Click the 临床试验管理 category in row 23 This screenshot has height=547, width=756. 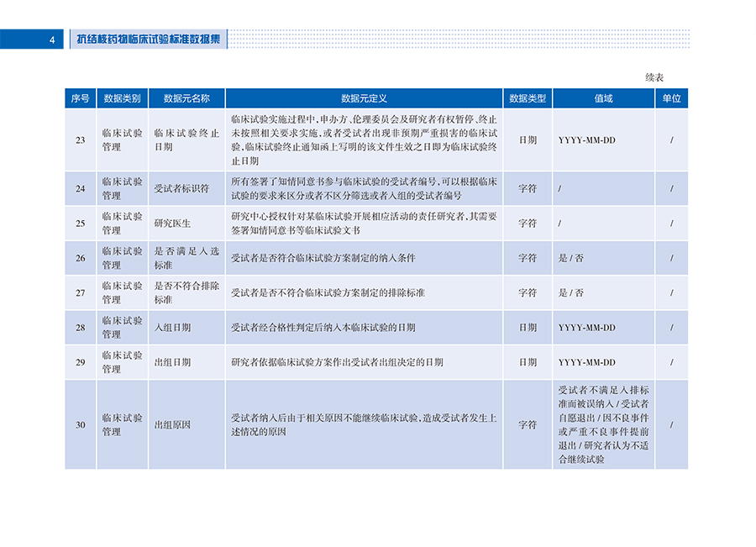123,140
